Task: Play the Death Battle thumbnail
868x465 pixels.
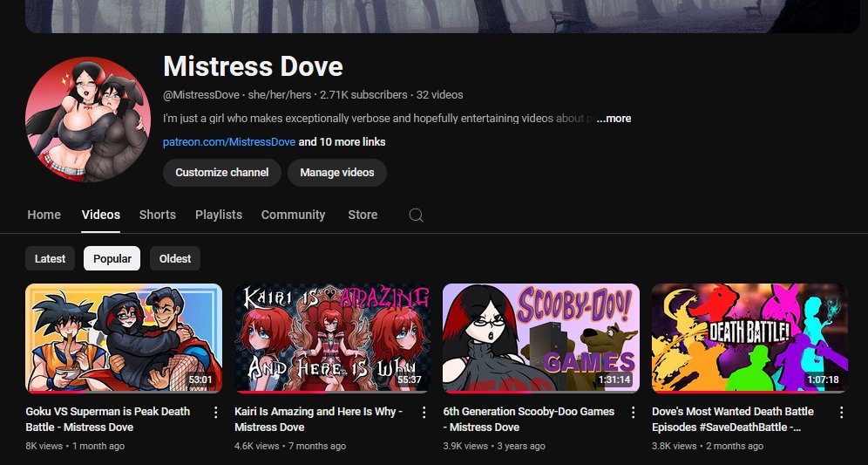Action: [749, 338]
